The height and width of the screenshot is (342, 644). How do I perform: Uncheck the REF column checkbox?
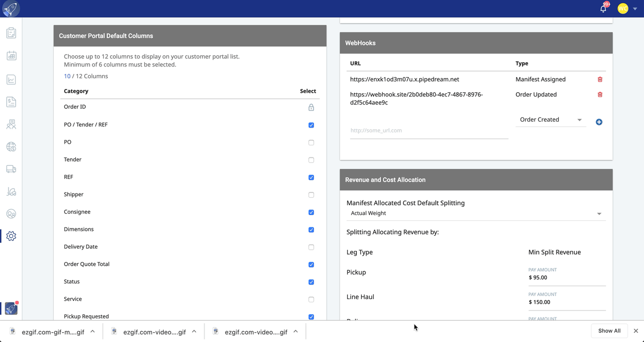(311, 177)
